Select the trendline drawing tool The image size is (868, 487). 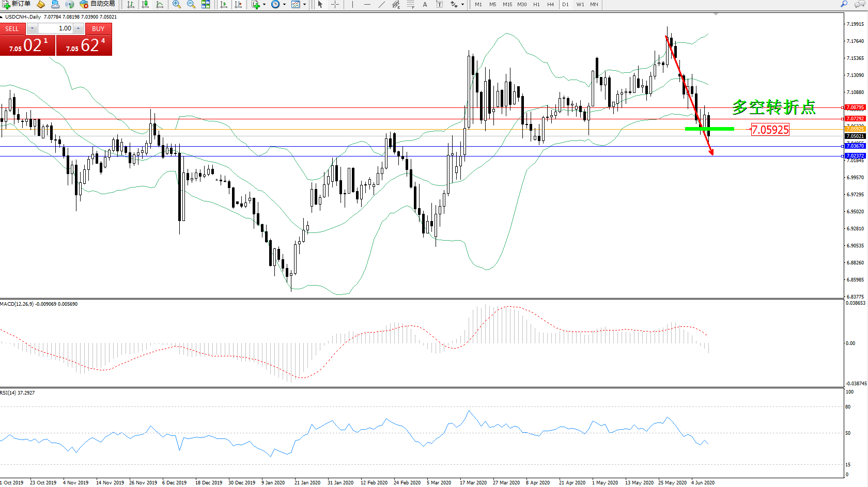pyautogui.click(x=381, y=4)
